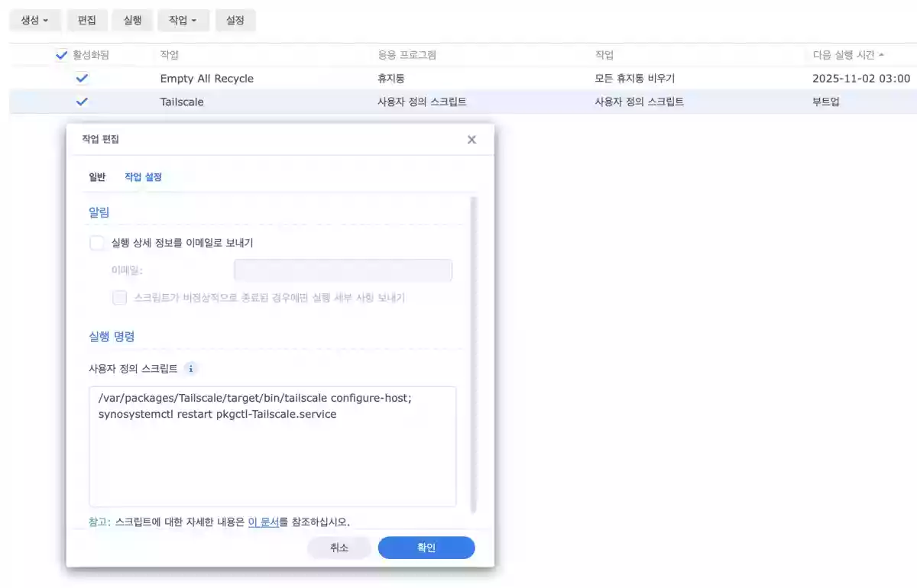Open the 이 문서 link
917x588 pixels.
263,522
